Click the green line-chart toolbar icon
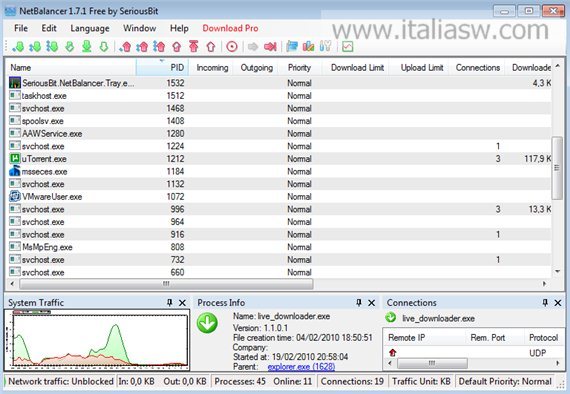This screenshot has height=394, width=570. coord(348,47)
